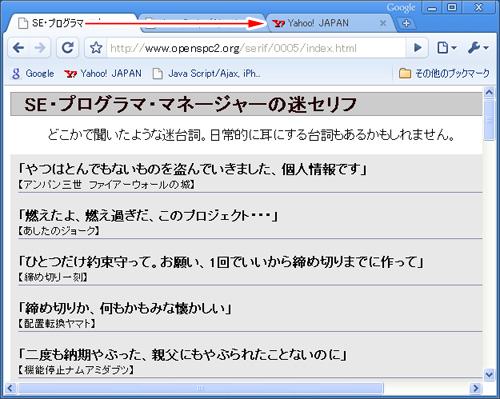500x399 pixels.
Task: Maximize the Chrome window
Action: [452, 8]
